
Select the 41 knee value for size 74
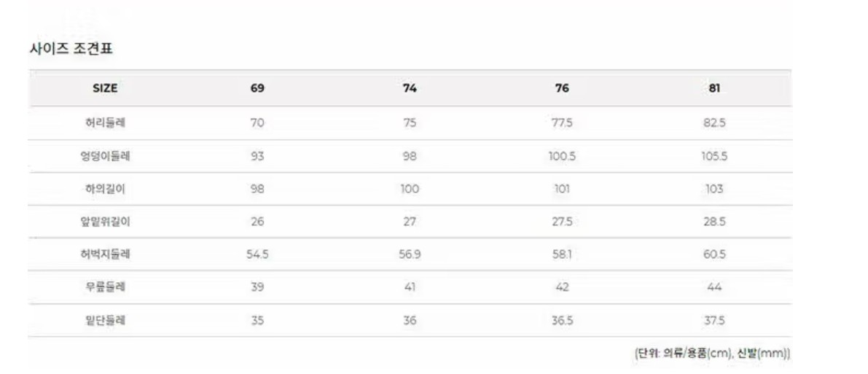(x=410, y=287)
